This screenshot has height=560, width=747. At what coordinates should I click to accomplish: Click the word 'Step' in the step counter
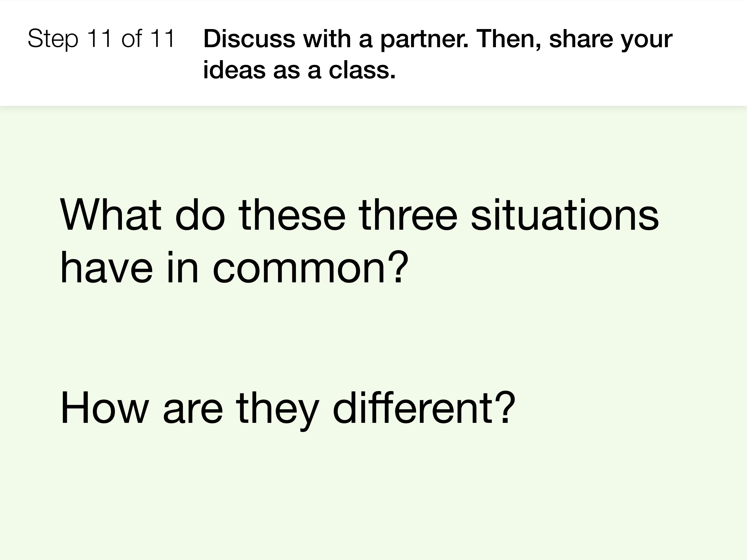53,39
